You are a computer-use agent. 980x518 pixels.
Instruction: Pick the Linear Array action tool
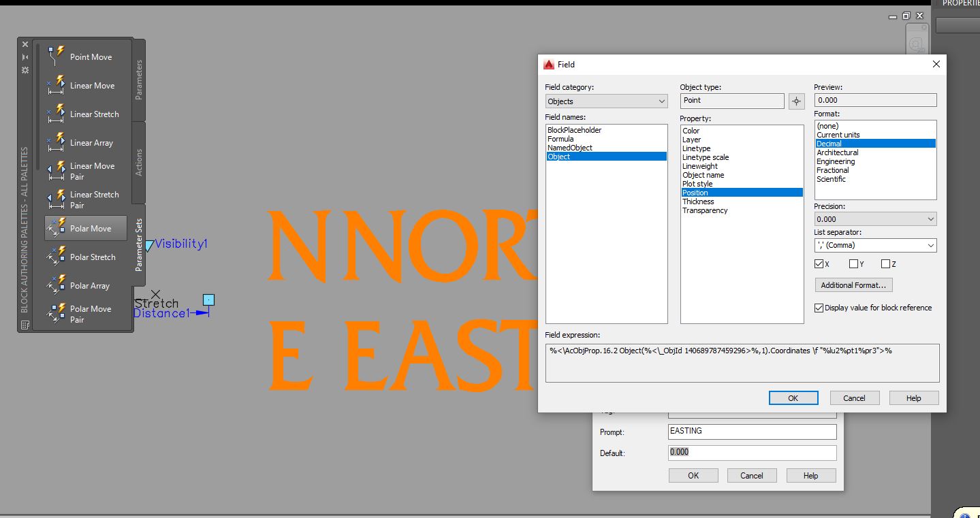pyautogui.click(x=90, y=142)
